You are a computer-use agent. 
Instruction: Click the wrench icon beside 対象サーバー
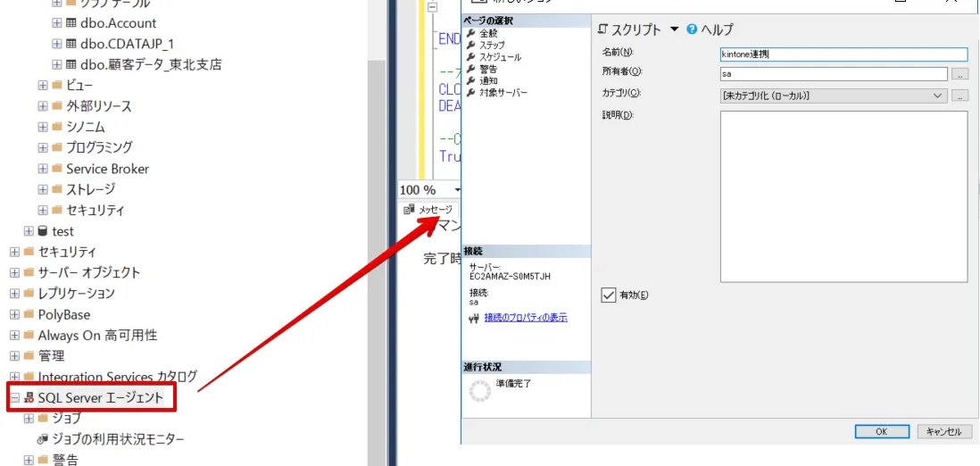click(x=471, y=93)
